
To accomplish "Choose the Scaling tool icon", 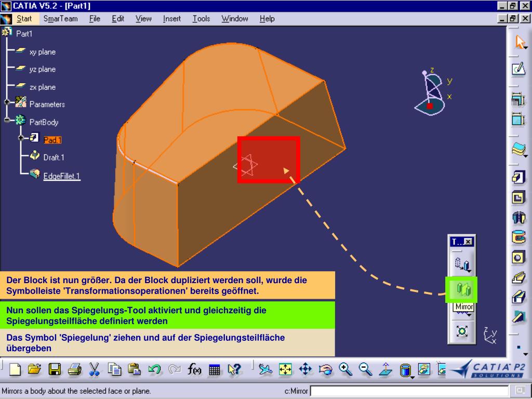I will [x=462, y=331].
